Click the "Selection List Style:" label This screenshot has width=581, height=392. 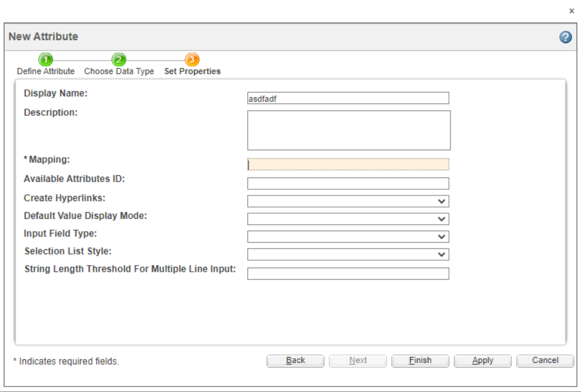tap(68, 251)
